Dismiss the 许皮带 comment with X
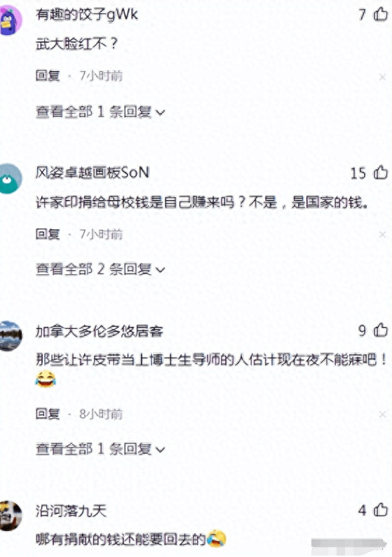 point(382,414)
